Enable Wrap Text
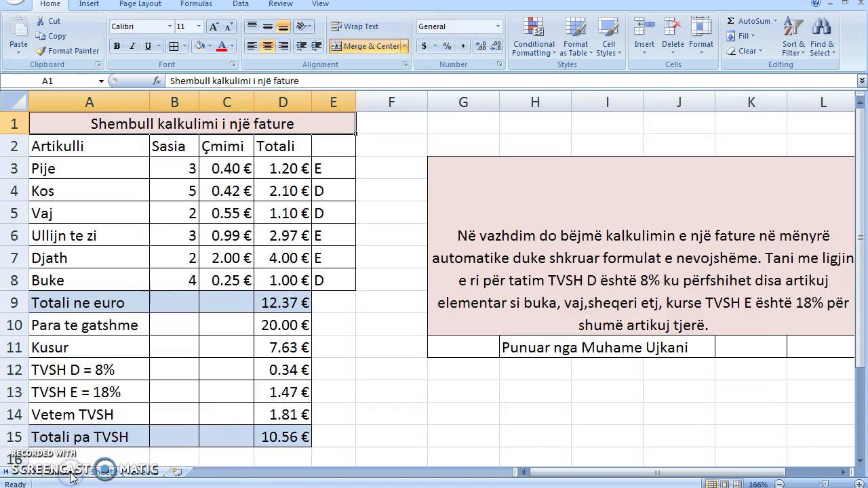This screenshot has height=488, width=868. [355, 26]
